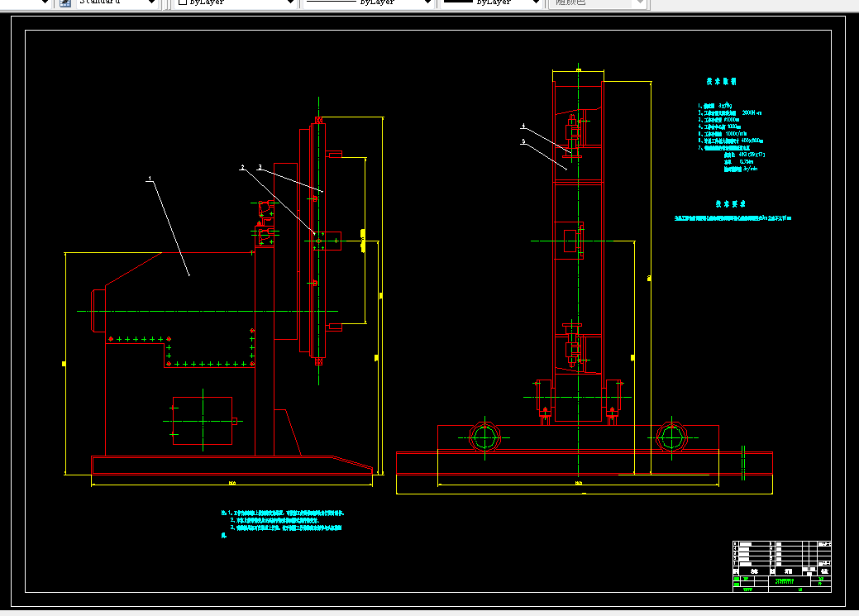Click the white ByLayer color swatch
This screenshot has height=616, width=859.
pyautogui.click(x=183, y=2)
